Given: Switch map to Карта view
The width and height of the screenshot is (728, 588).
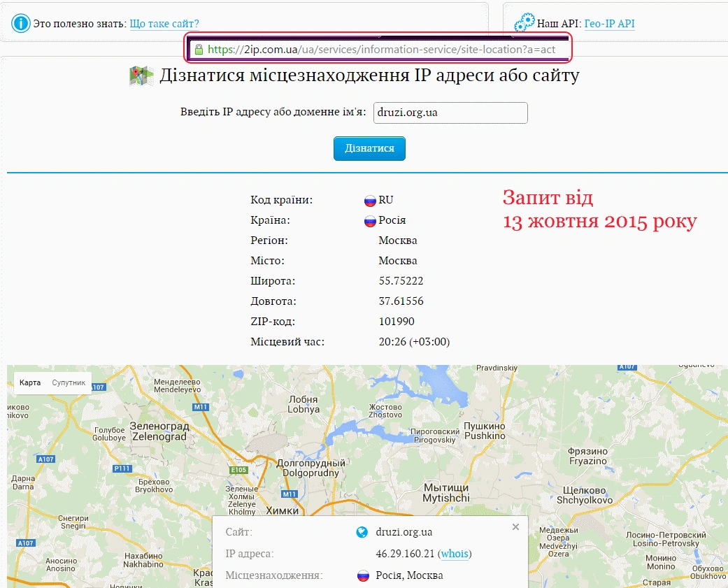Looking at the screenshot, I should tap(30, 383).
